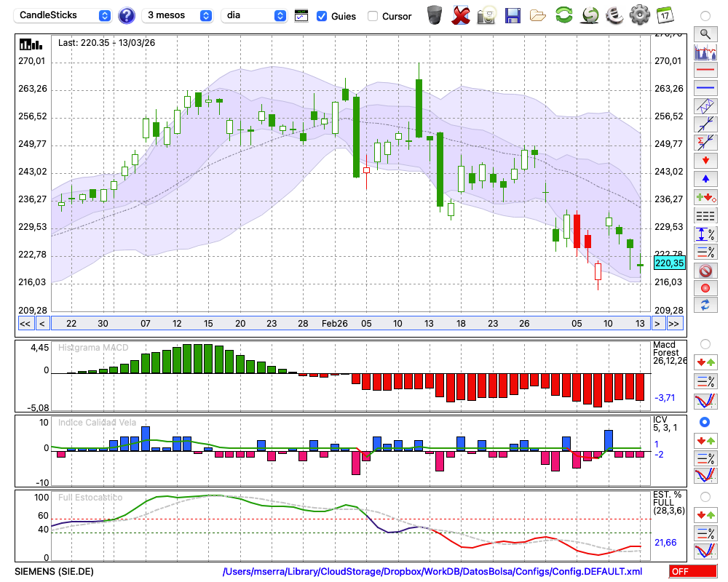
Task: Click the magnifying glass zoom tool
Action: pyautogui.click(x=705, y=33)
